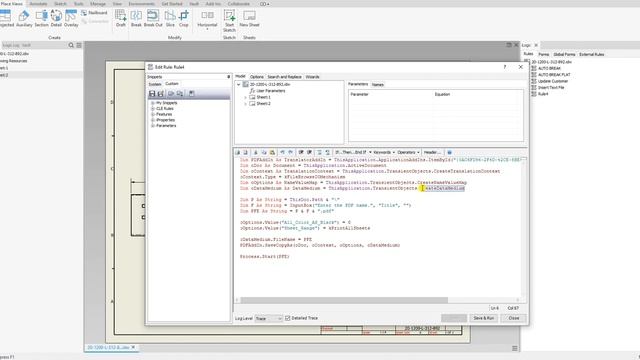Click New Sheet in the ribbon

point(249,19)
